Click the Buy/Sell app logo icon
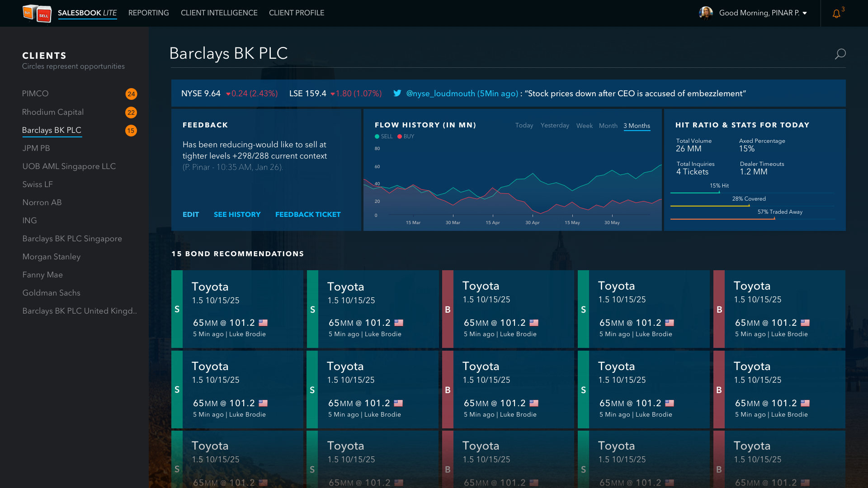Image resolution: width=868 pixels, height=488 pixels. tap(37, 13)
